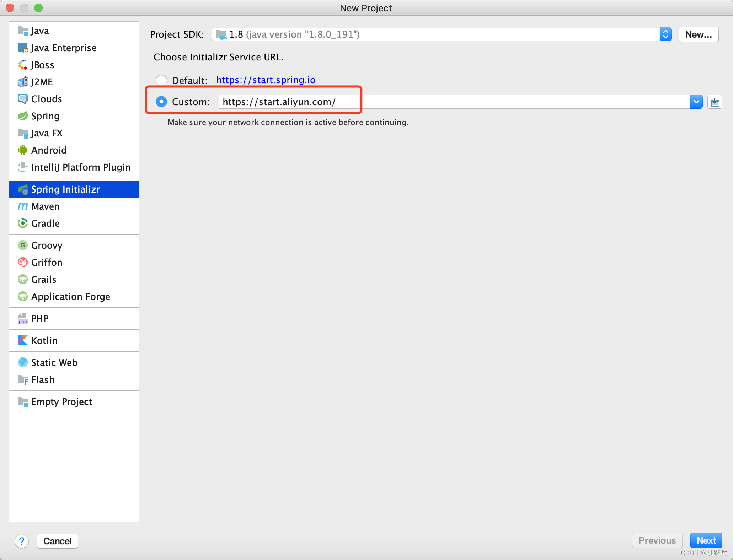This screenshot has height=560, width=733.
Task: Click the PHP project icon
Action: (x=22, y=319)
